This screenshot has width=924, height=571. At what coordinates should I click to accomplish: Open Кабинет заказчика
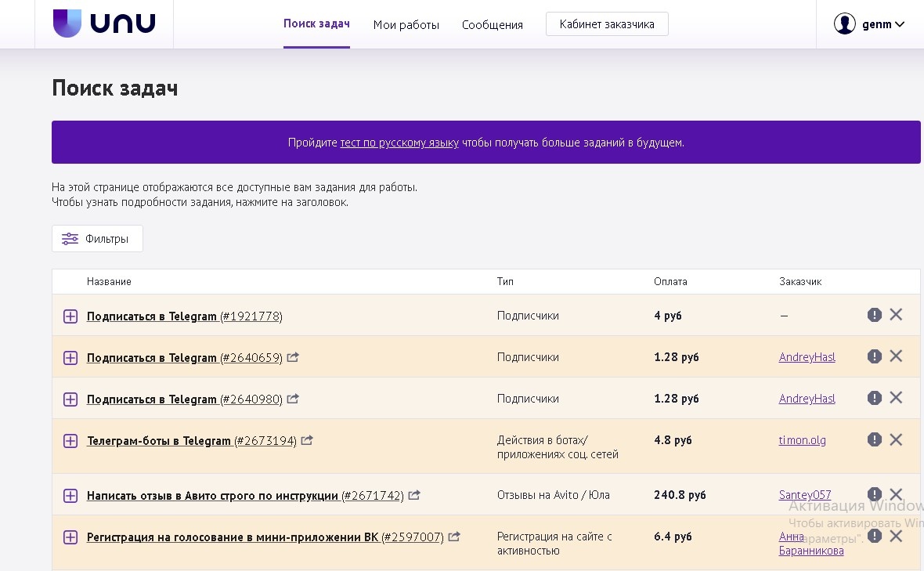607,24
